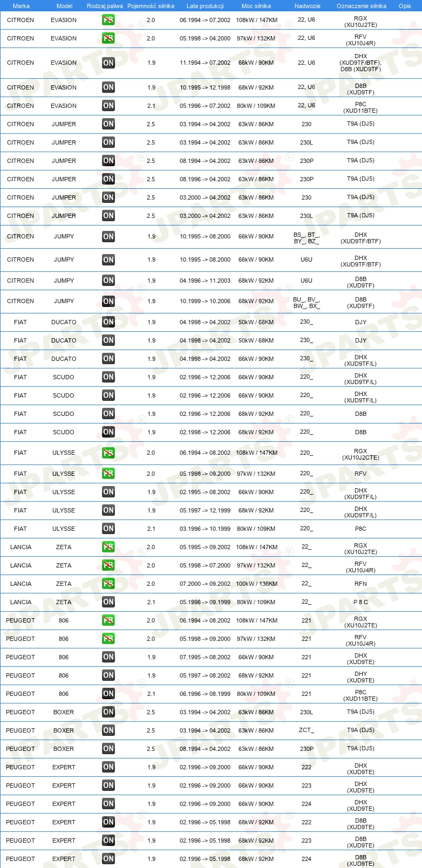Click ON icon for Fiat Scudo 02.1998 row
422x868 pixels.
[108, 432]
